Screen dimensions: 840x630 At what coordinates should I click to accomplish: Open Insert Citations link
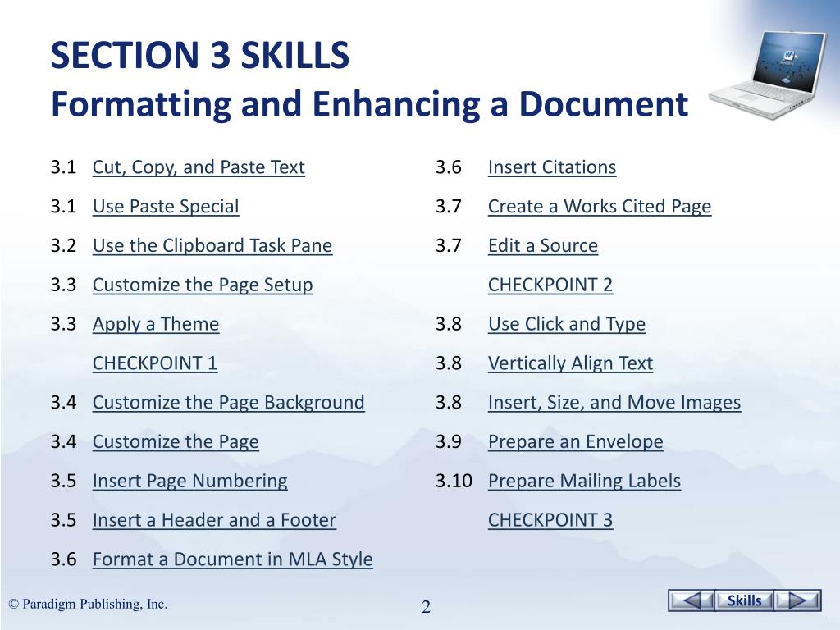point(552,167)
